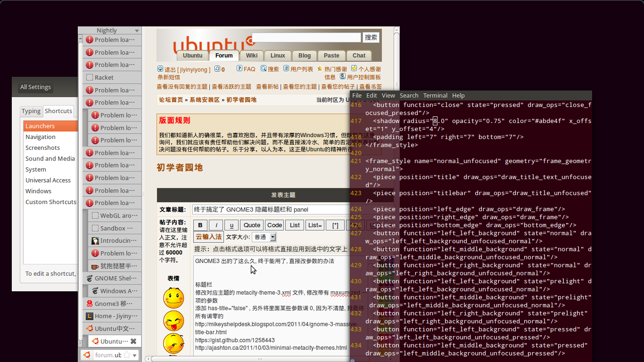644x362 pixels.
Task: Select Sound and Media shortcut category
Action: click(50, 159)
